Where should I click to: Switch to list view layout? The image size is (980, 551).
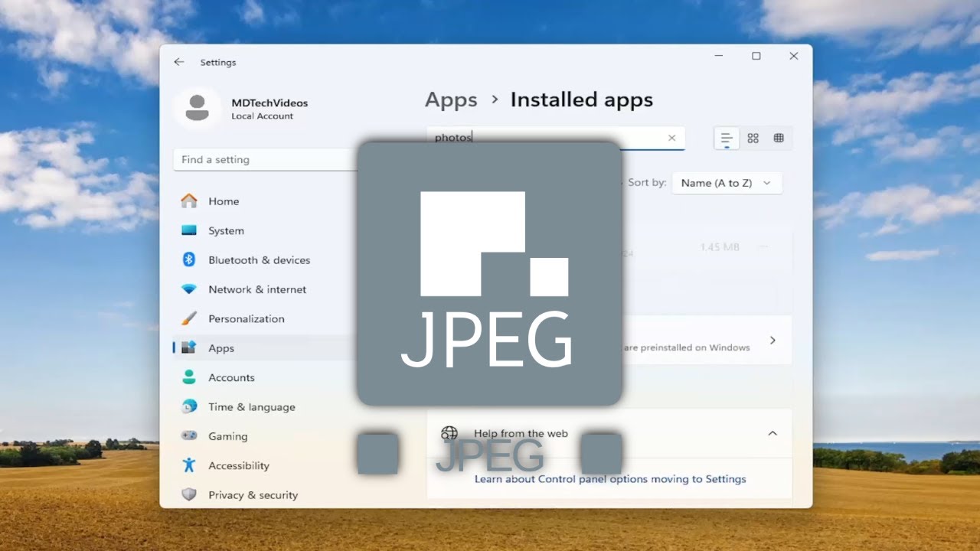click(x=727, y=138)
